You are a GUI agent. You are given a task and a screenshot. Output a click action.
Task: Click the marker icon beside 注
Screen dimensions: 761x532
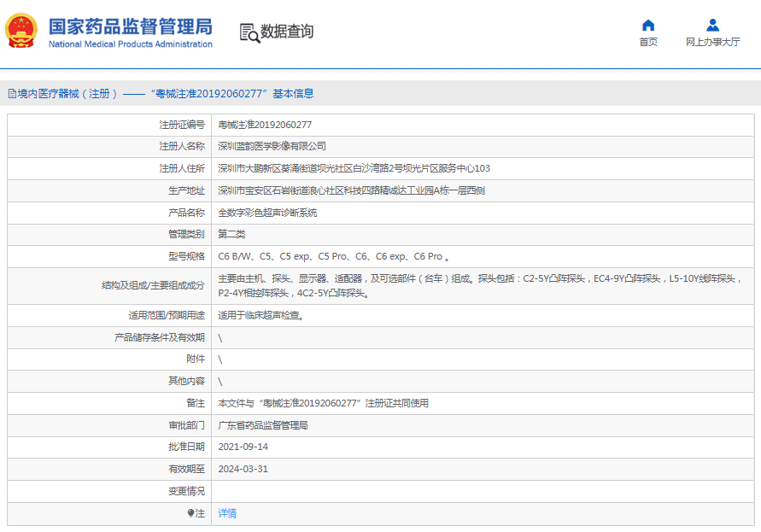(x=190, y=513)
